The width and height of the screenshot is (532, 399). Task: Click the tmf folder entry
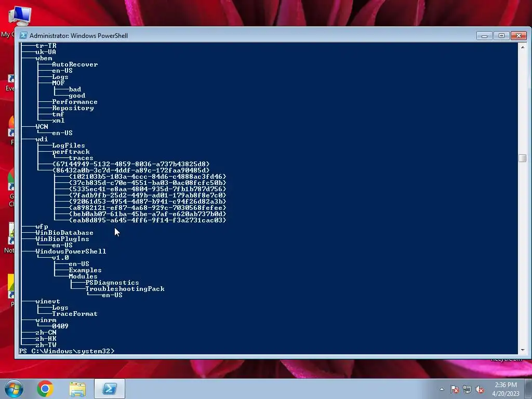pyautogui.click(x=58, y=114)
